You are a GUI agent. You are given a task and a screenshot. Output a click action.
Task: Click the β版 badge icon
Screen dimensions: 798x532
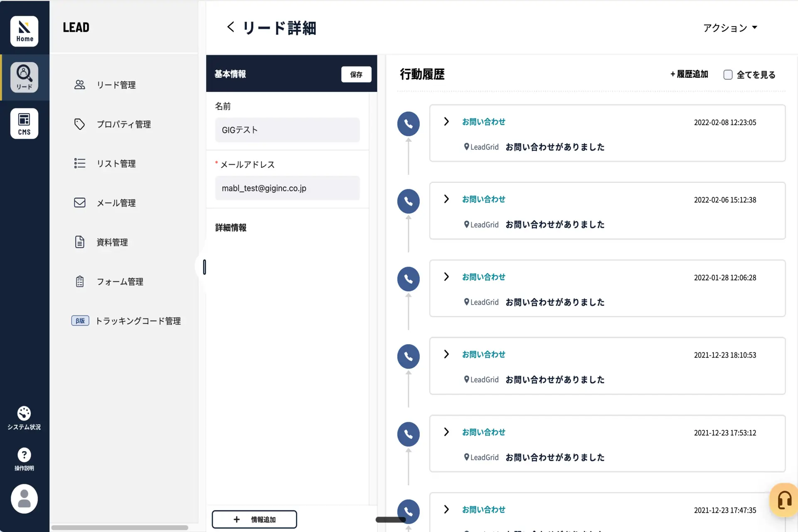[80, 320]
